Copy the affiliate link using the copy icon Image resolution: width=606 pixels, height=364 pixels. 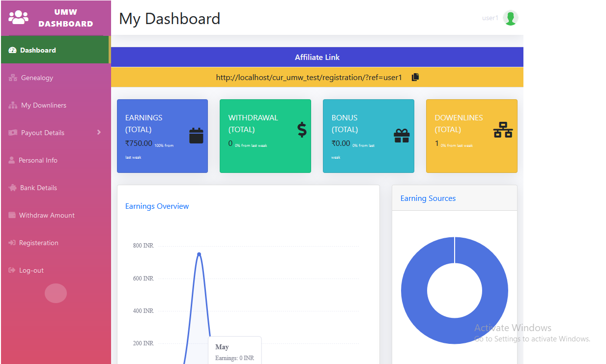415,77
